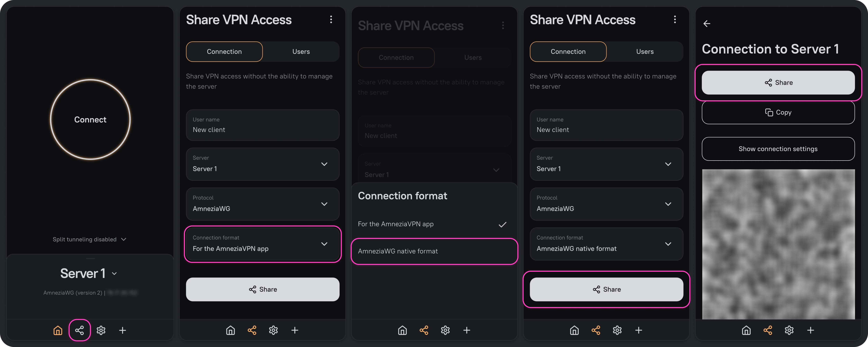Click Copy button on Connection to Server 1

tap(778, 113)
